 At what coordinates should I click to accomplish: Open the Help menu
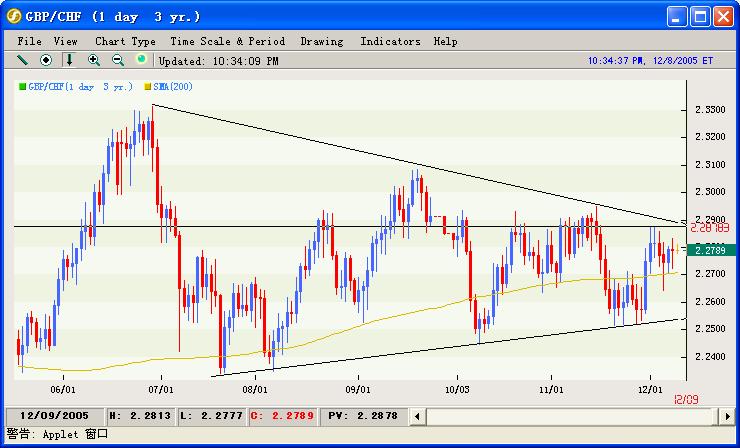(x=446, y=42)
